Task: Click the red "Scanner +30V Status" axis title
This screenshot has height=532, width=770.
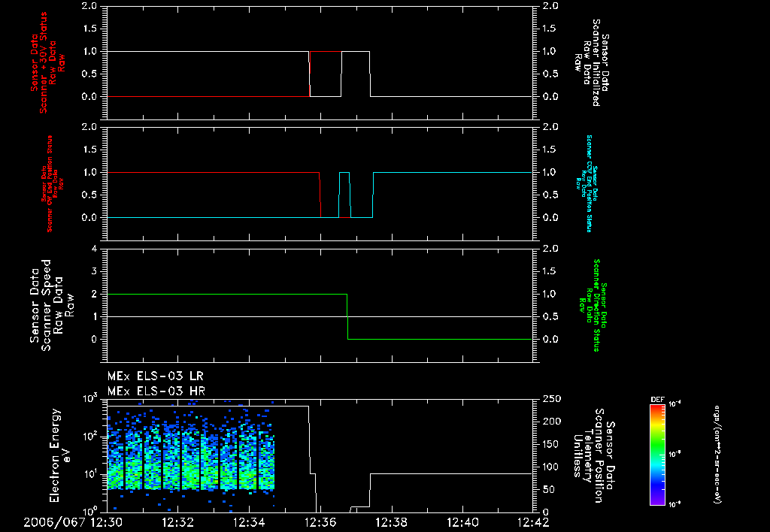Action: 47,63
